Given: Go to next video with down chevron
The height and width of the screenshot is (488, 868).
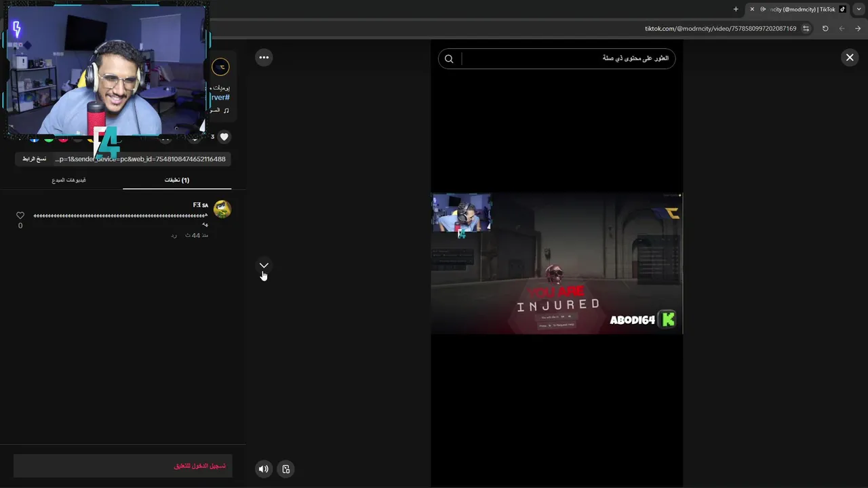Looking at the screenshot, I should tap(264, 265).
